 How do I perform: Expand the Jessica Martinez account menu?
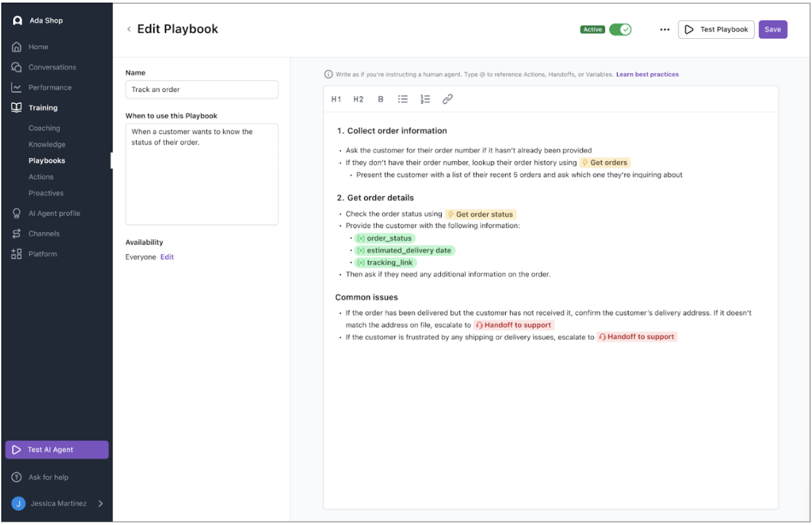[x=101, y=503]
